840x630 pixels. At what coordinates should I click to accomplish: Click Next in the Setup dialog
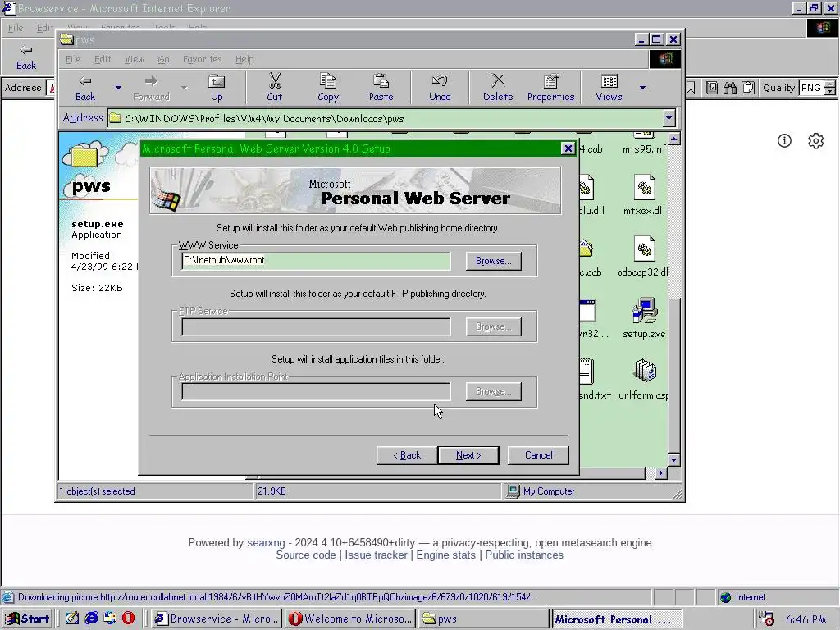[468, 454]
